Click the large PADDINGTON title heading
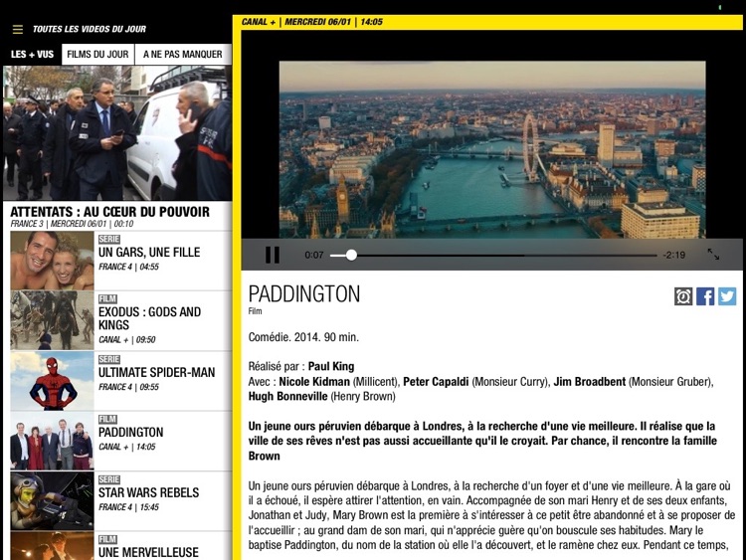Image resolution: width=746 pixels, height=560 pixels. (304, 293)
